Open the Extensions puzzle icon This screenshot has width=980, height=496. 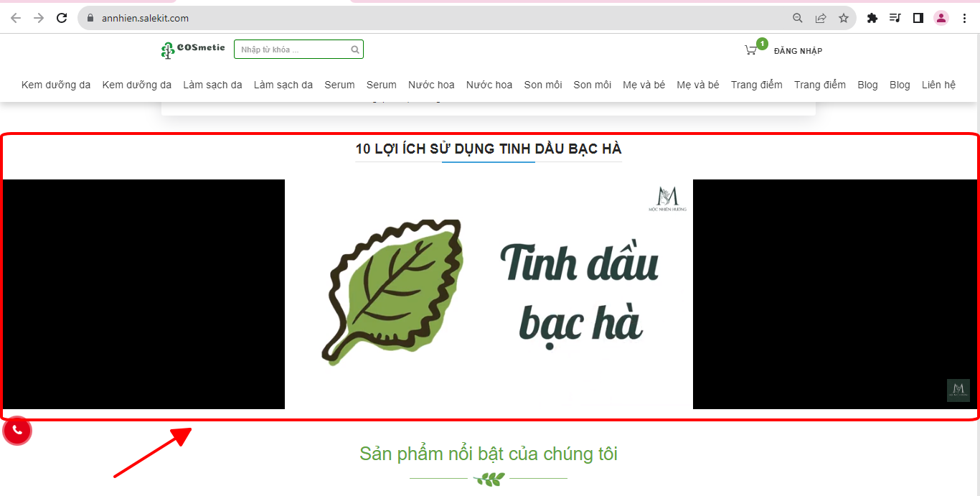[x=872, y=18]
